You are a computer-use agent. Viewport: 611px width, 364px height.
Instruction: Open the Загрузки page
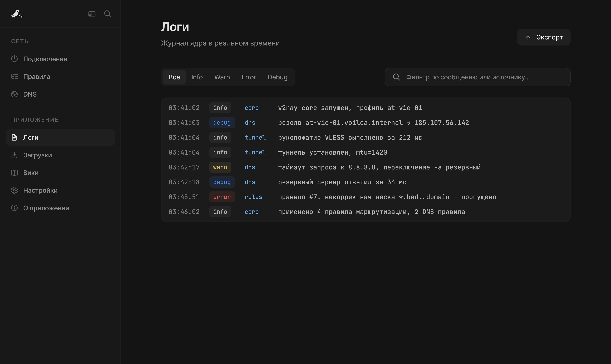coord(60,155)
